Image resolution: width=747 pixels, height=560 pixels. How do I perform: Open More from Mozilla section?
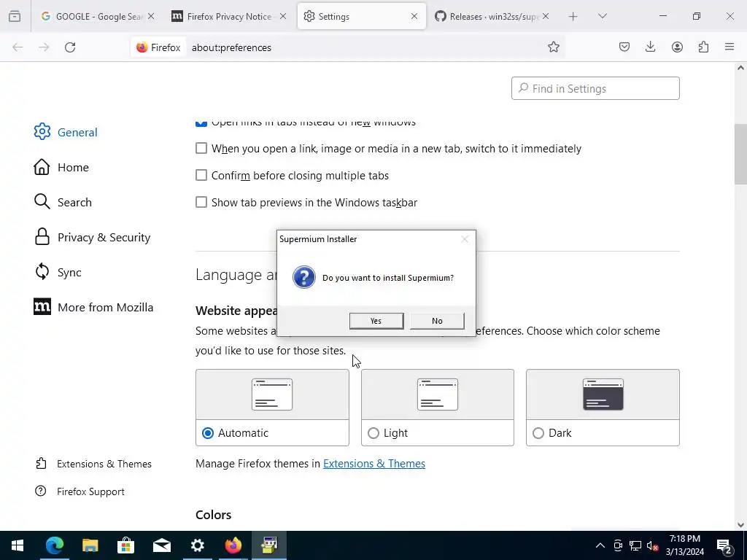pos(93,307)
